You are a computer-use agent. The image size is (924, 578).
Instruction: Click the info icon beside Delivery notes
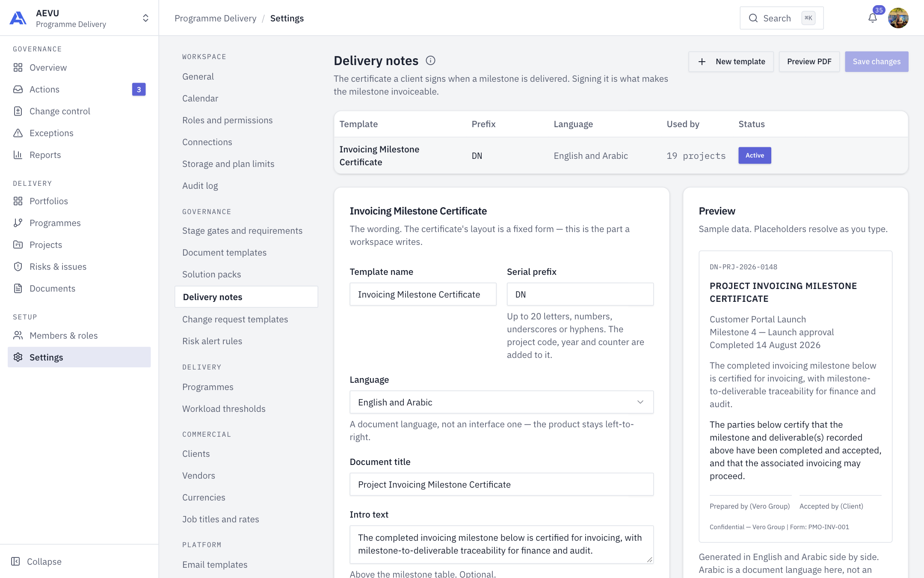point(430,61)
